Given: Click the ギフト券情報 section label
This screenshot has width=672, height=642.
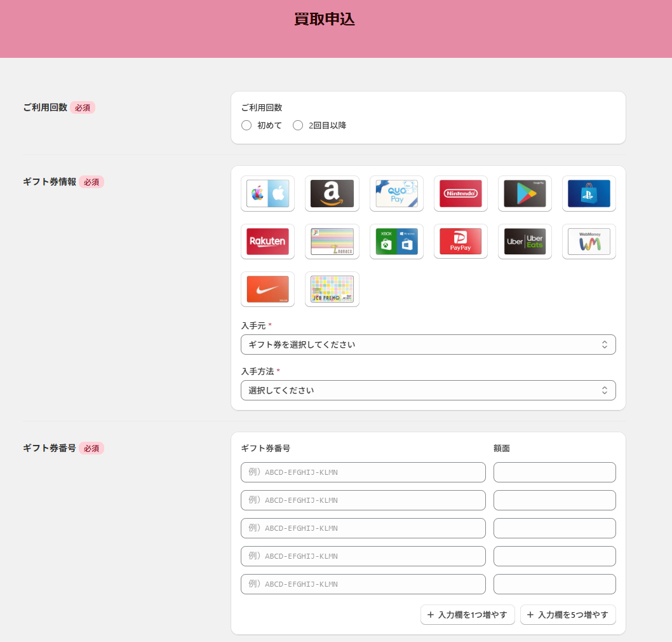Looking at the screenshot, I should click(50, 182).
